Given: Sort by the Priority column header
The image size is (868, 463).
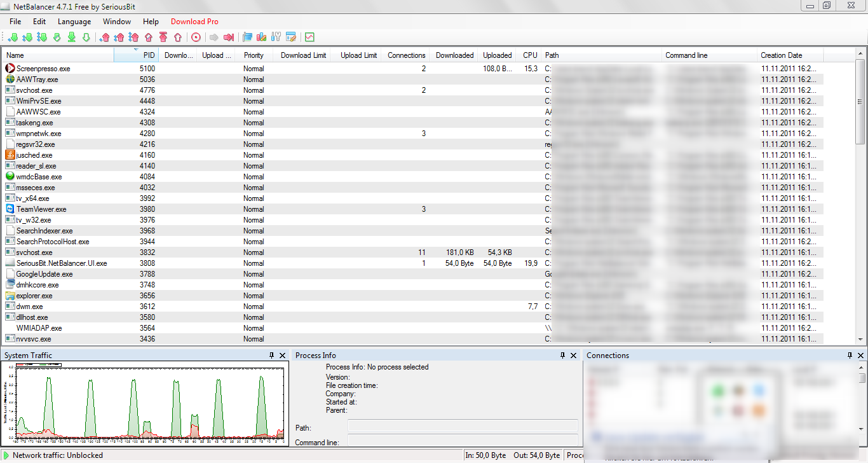Looking at the screenshot, I should point(254,55).
